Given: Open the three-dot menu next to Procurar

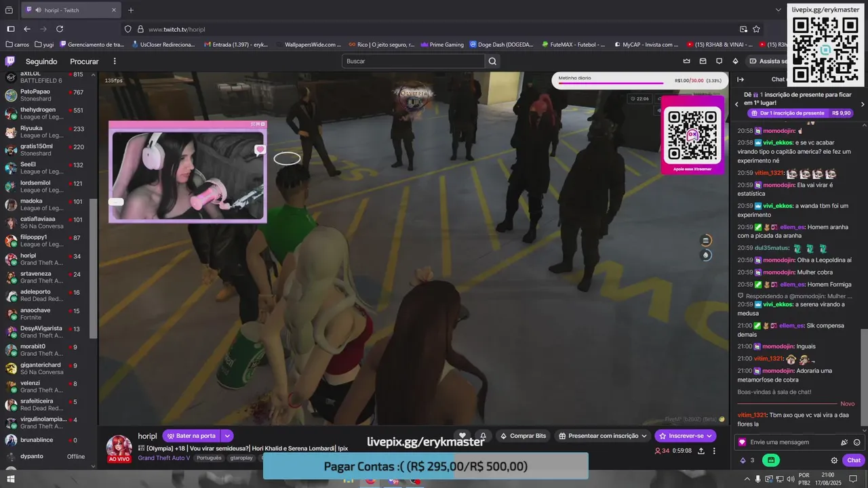Looking at the screenshot, I should pyautogui.click(x=115, y=61).
